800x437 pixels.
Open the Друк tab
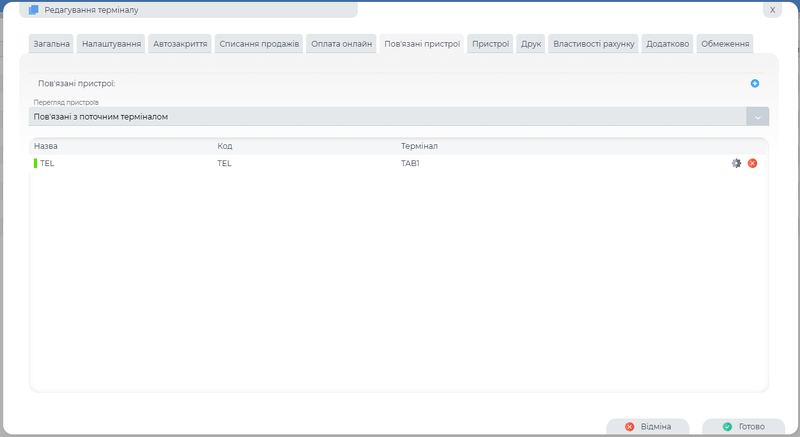pyautogui.click(x=531, y=44)
